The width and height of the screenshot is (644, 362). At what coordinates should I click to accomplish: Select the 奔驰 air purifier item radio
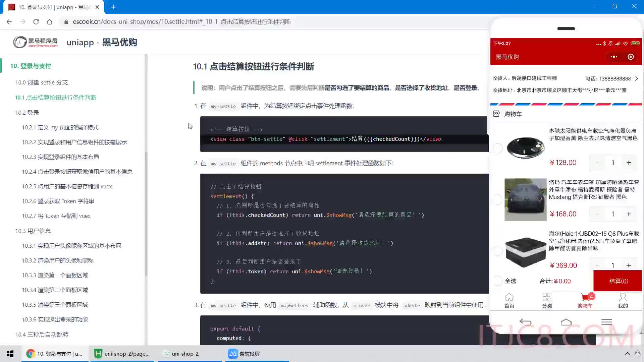[498, 148]
